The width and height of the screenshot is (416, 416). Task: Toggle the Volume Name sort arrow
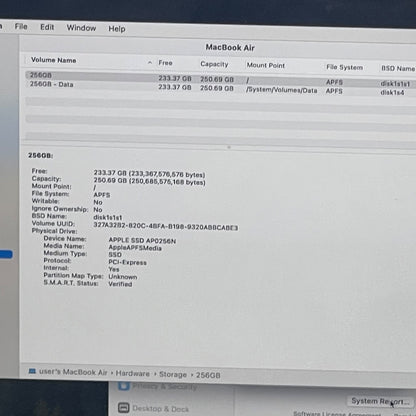click(150, 62)
